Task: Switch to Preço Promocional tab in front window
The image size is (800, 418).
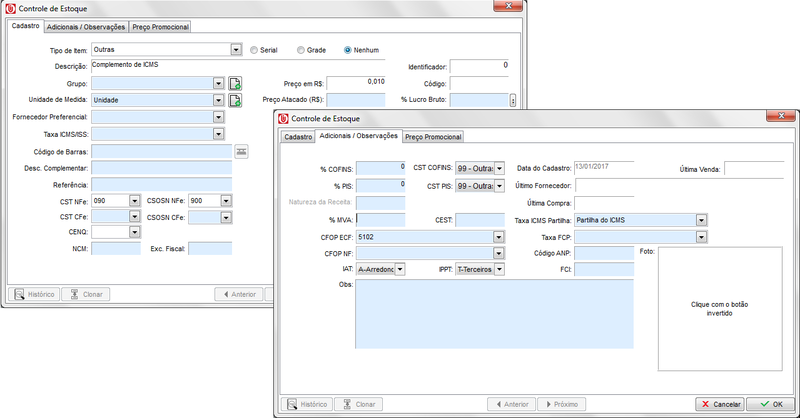Action: [433, 135]
